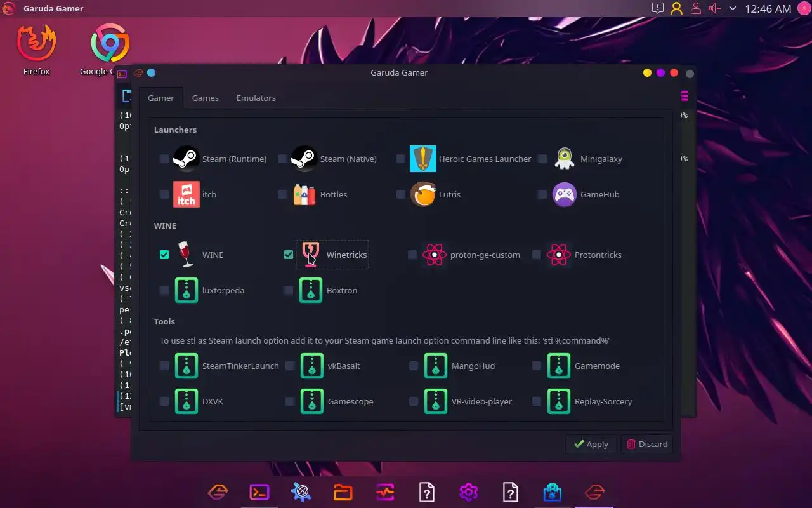Screen dimensions: 812x508
Task: Click the Replay-Sorcery package icon
Action: coord(559,401)
